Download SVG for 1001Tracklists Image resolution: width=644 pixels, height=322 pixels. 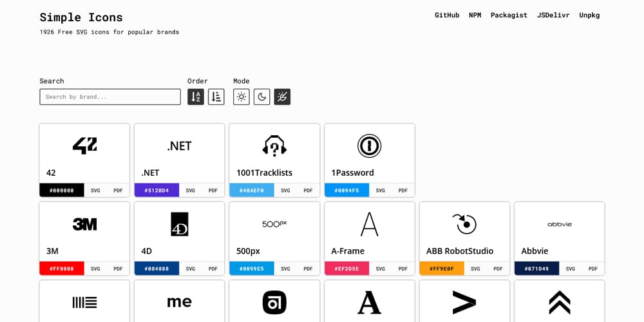point(285,191)
